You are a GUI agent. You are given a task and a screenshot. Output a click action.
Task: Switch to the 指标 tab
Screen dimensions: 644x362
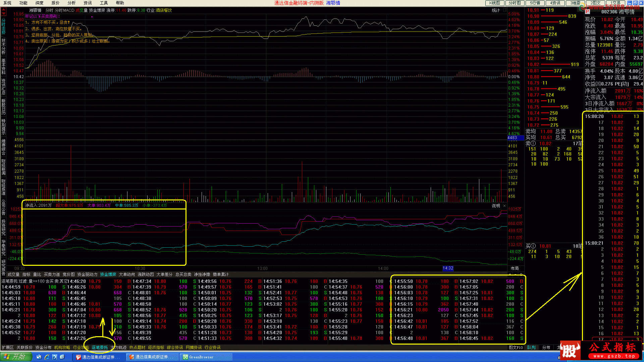point(26,275)
